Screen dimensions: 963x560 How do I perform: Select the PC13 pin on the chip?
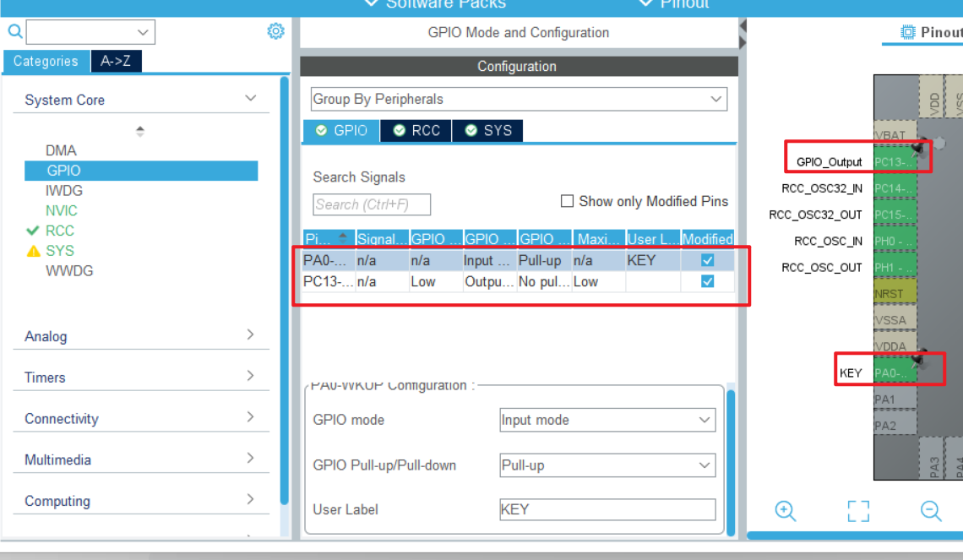click(x=895, y=162)
